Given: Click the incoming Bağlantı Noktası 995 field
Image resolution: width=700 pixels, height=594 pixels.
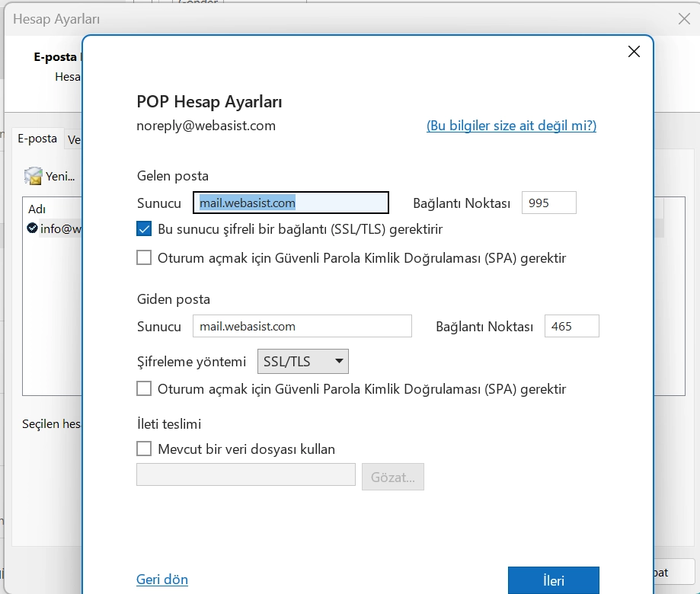Looking at the screenshot, I should 548,203.
